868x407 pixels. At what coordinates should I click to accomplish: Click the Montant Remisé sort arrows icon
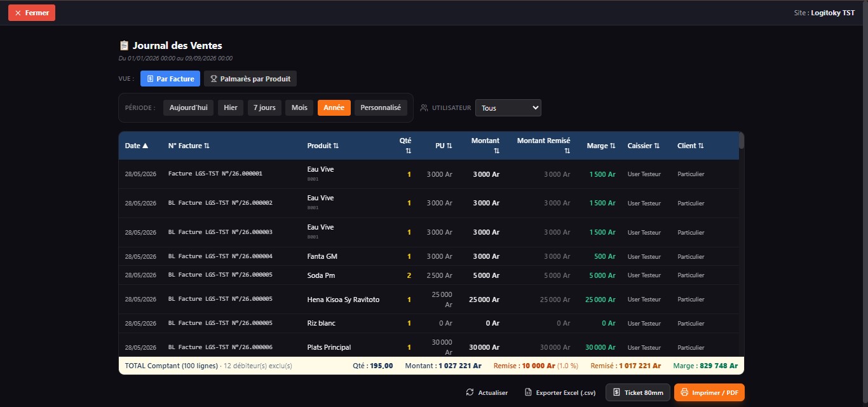coord(567,151)
